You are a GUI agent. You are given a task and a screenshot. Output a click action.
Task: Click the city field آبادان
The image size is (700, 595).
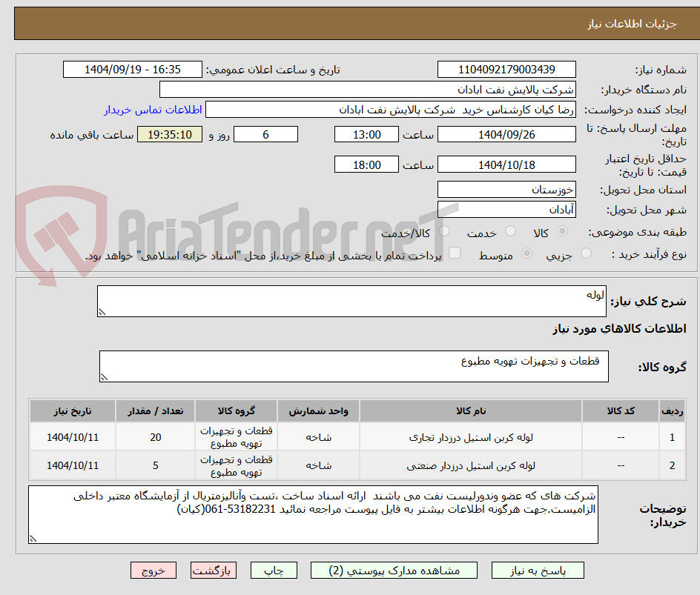tap(506, 210)
